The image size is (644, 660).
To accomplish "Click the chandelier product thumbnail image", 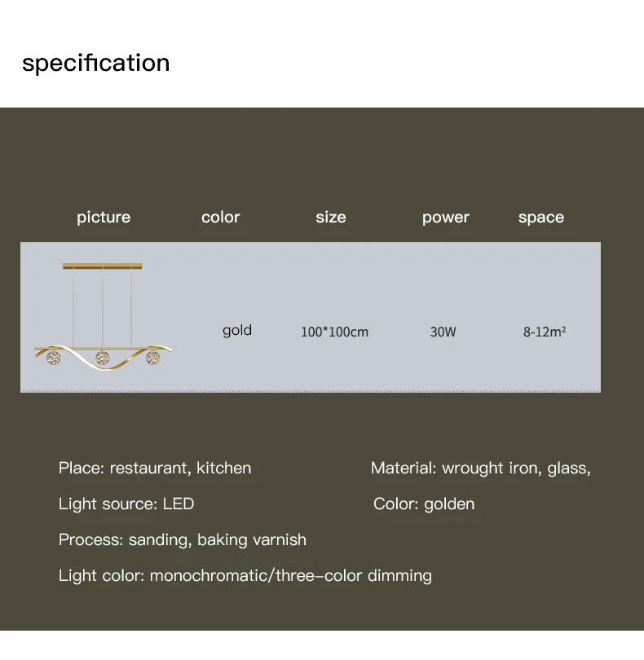I will [x=104, y=317].
